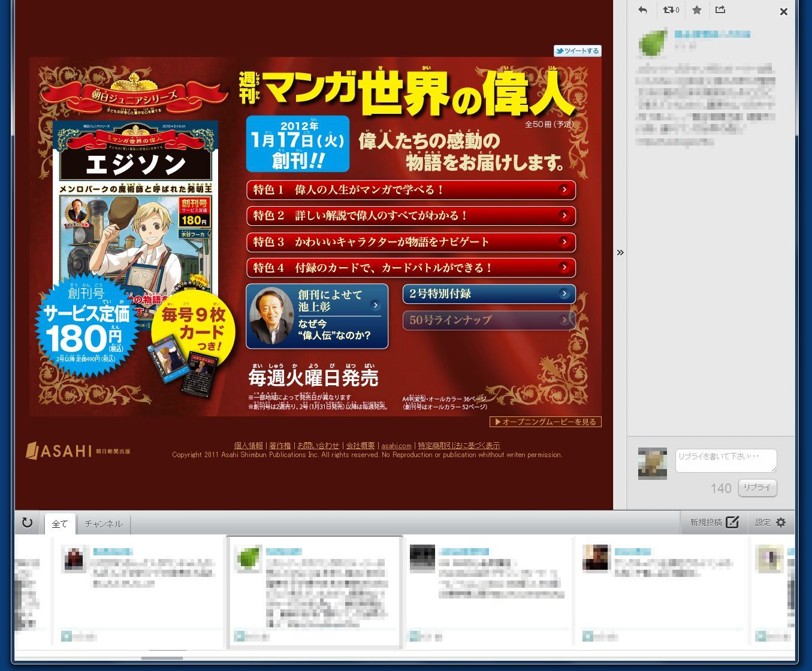The height and width of the screenshot is (671, 812).
Task: Click the ASAHI 朝日新聞出版 logo
Action: point(78,451)
